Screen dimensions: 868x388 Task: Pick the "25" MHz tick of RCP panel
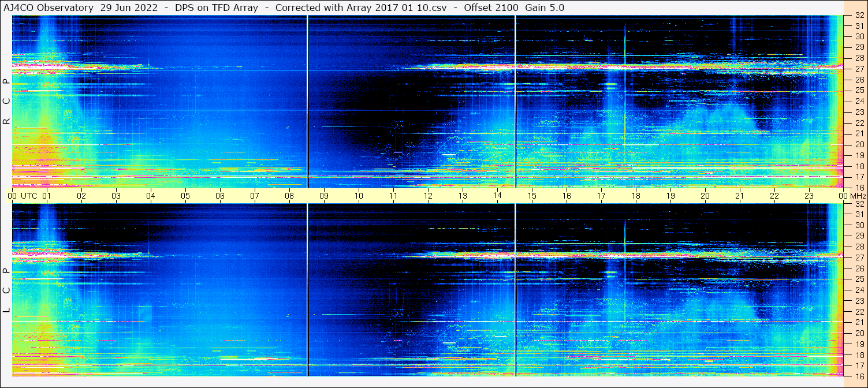point(859,91)
